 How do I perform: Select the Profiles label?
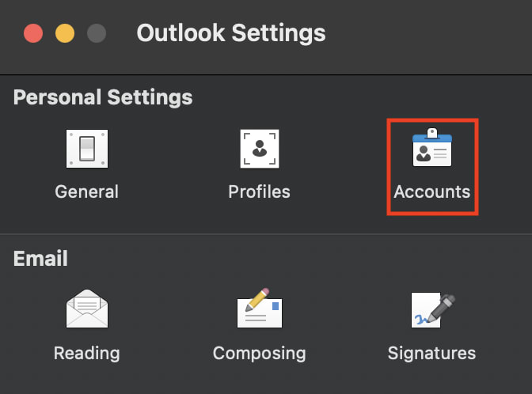coord(259,191)
